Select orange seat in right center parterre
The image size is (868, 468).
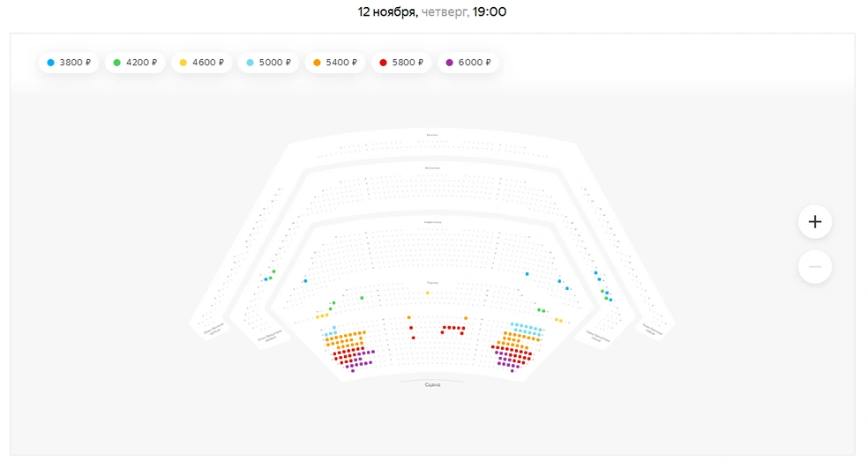(x=466, y=318)
